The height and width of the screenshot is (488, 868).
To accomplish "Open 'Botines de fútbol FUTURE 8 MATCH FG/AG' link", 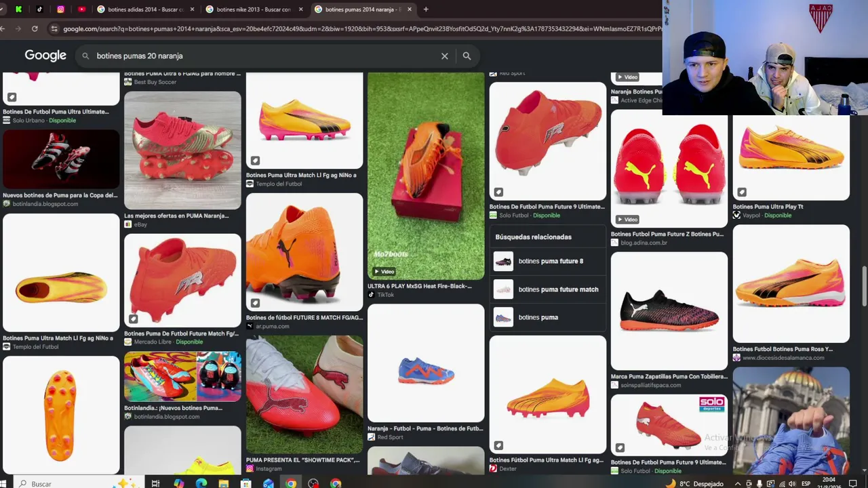I will [304, 317].
